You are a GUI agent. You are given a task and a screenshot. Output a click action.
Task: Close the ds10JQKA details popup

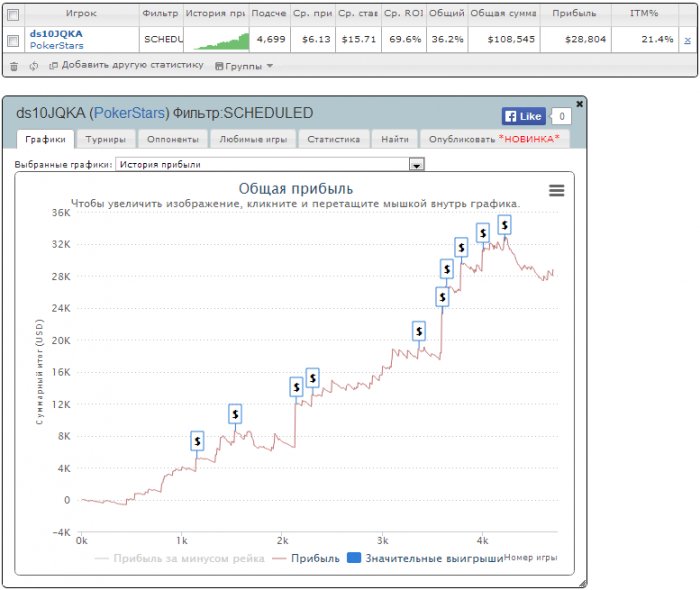tap(579, 104)
